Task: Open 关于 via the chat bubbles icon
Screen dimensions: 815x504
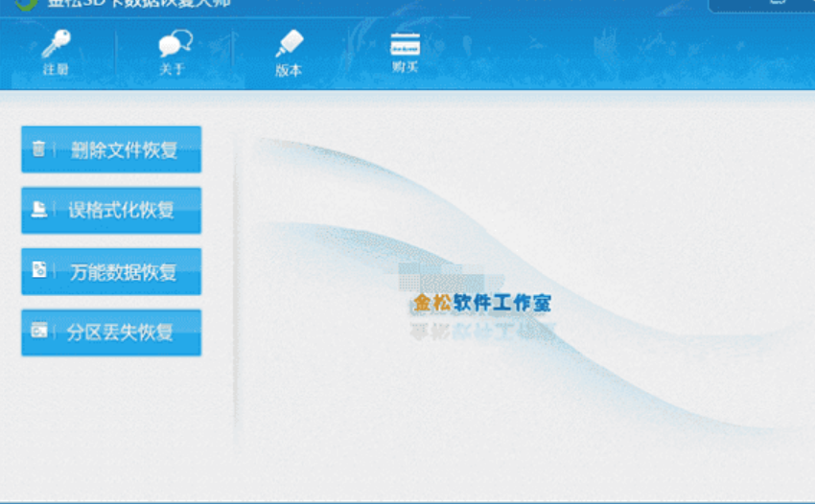Action: pos(174,44)
